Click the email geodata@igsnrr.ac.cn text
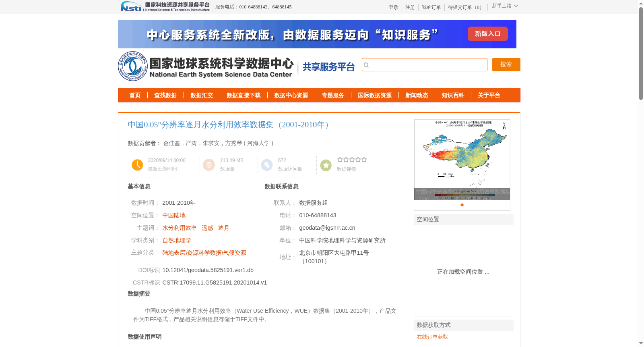Screen dimensions: 644x347 pos(327,228)
